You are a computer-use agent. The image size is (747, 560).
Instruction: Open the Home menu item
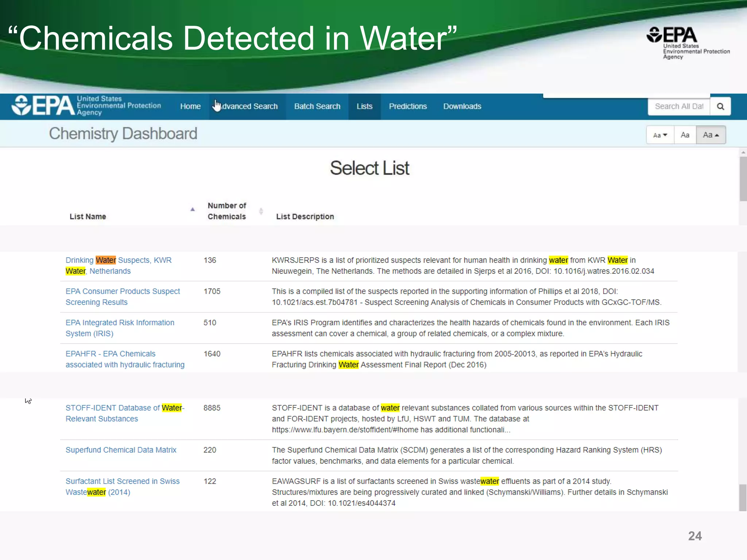tap(190, 106)
